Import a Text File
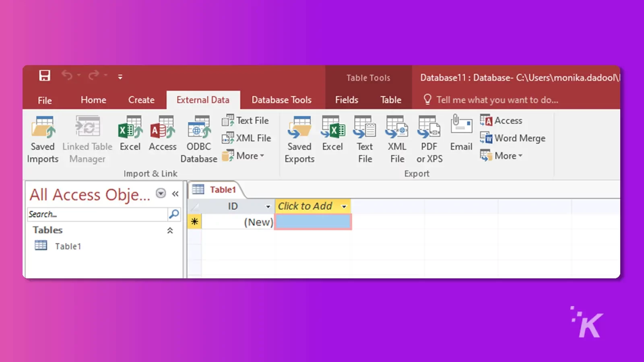644x362 pixels. tap(245, 120)
